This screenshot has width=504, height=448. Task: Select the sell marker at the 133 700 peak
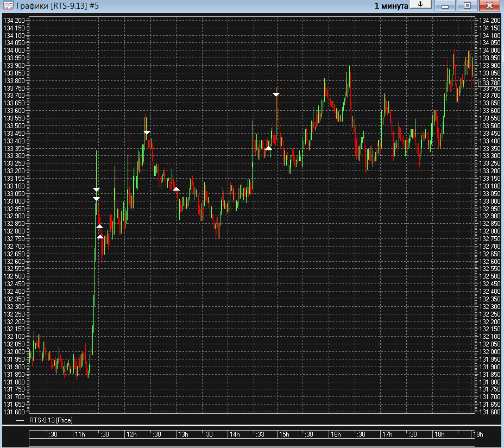click(x=276, y=94)
